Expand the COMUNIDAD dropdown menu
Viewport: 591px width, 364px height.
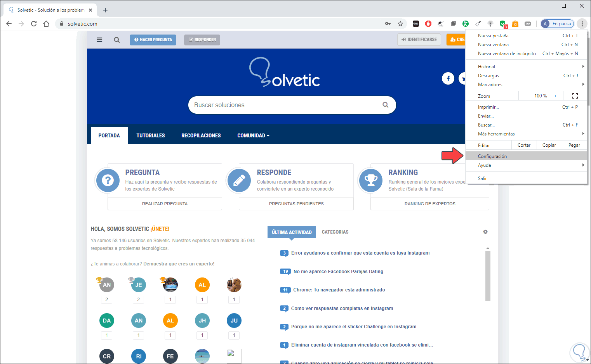(x=253, y=135)
